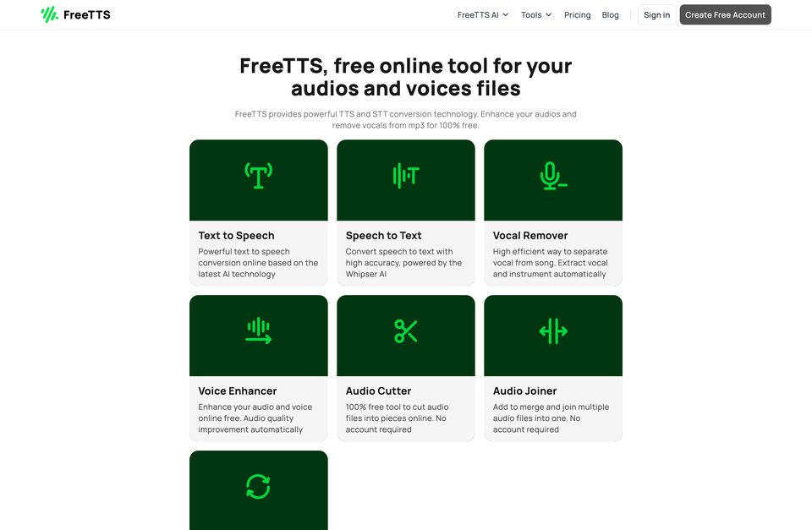
Task: Click the Whisper AI powered description text
Action: pos(404,263)
